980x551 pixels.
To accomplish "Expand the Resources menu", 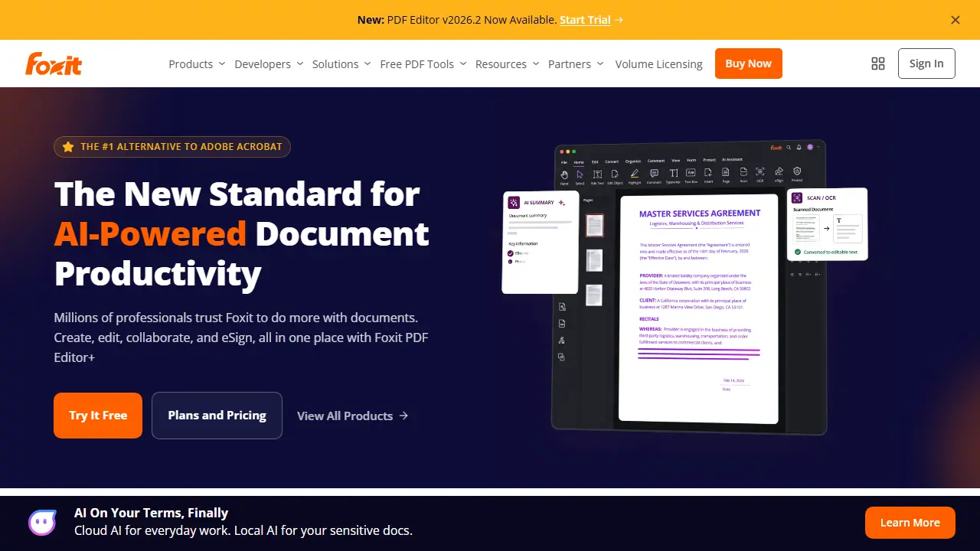I will pyautogui.click(x=507, y=64).
